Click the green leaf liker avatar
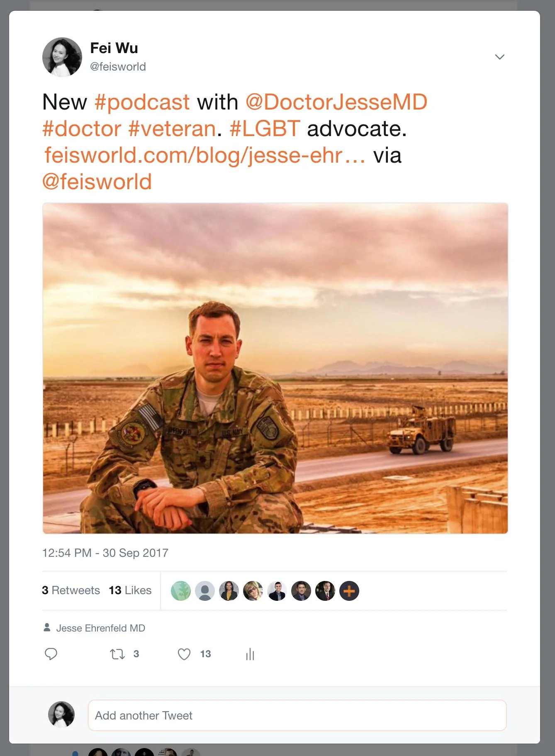Screen dimensions: 555x756 pyautogui.click(x=181, y=591)
